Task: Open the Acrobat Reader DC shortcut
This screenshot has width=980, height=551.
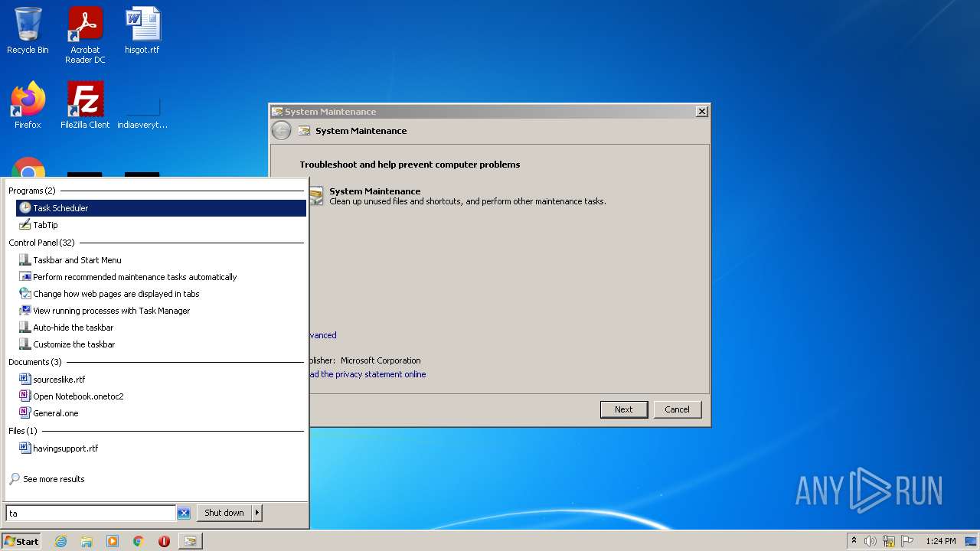Action: [x=85, y=35]
